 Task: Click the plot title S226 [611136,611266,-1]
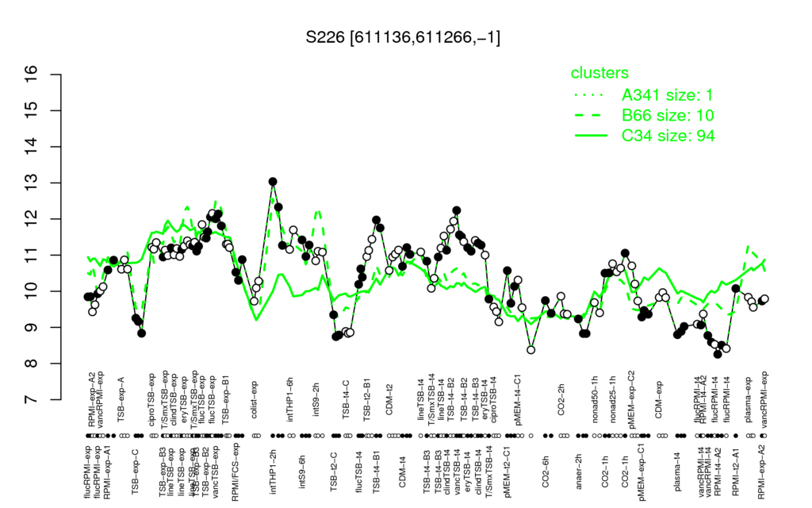(403, 37)
